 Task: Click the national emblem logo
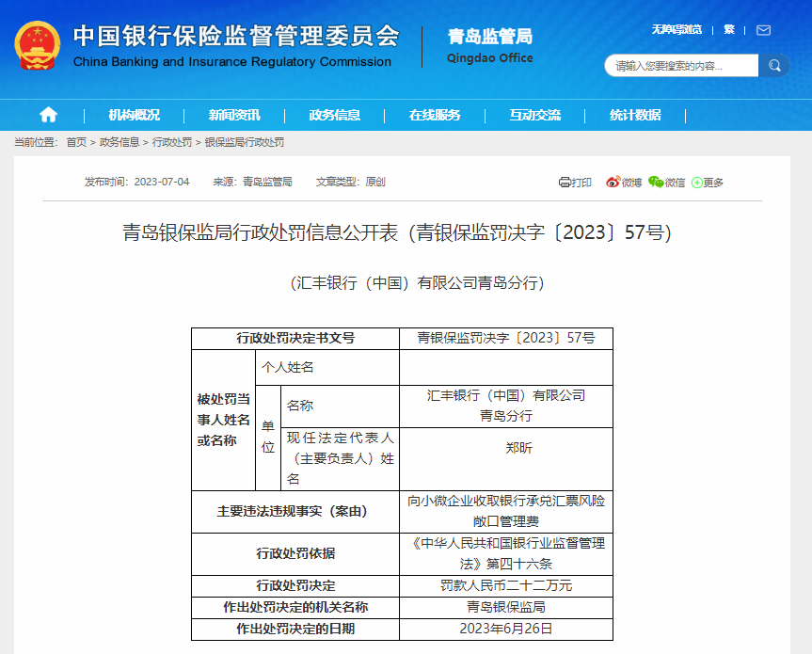(x=38, y=46)
